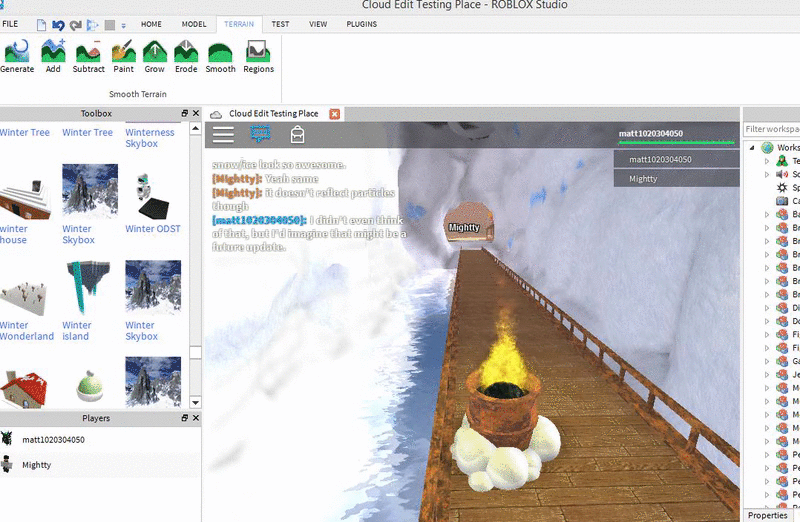This screenshot has height=522, width=800.
Task: Close the Players panel
Action: tap(195, 418)
